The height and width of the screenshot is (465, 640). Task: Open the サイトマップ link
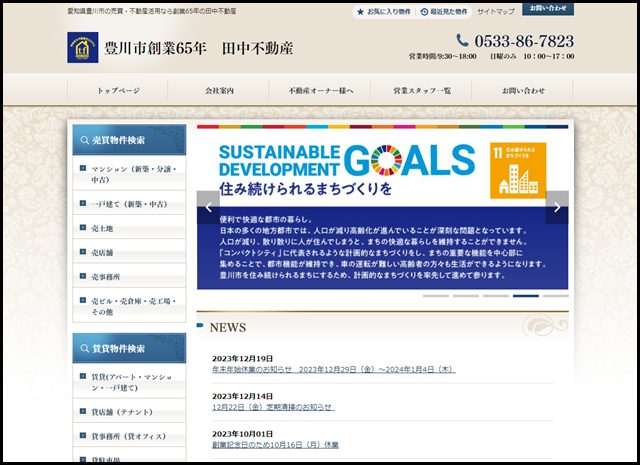pos(496,12)
